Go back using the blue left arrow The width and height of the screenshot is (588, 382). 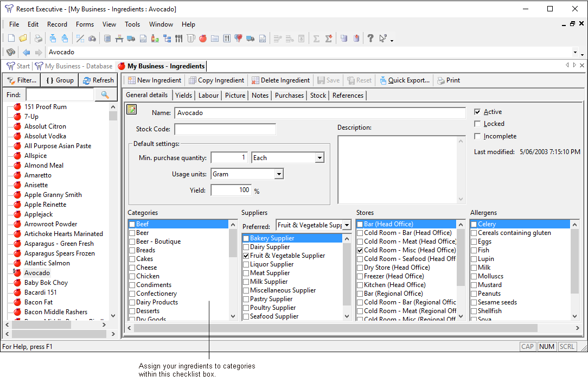[26, 52]
